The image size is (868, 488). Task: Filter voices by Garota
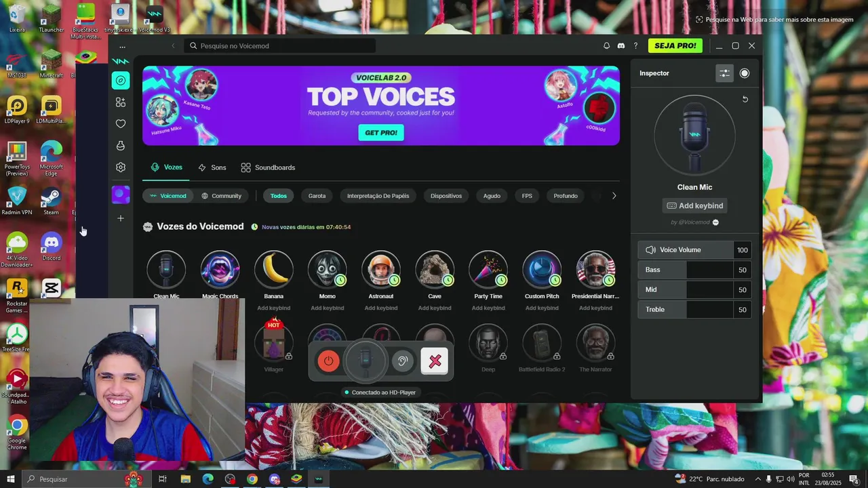point(317,196)
